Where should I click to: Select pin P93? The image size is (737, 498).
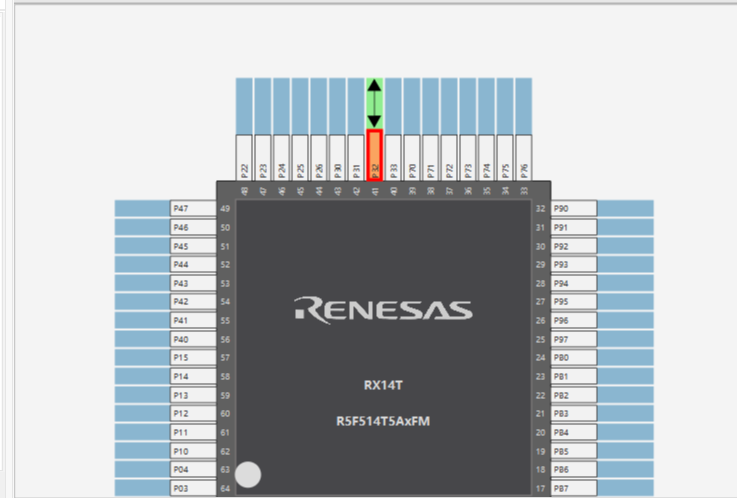(x=574, y=264)
